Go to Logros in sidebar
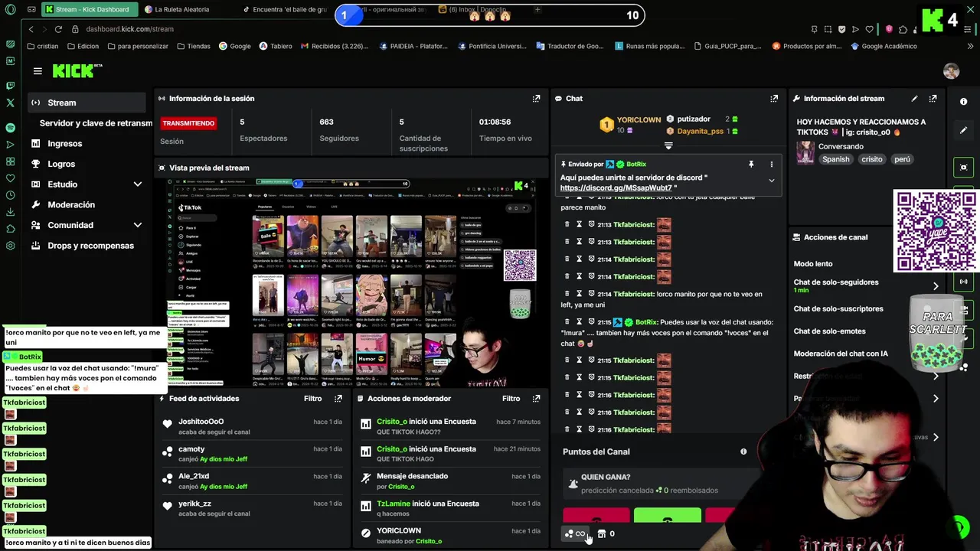 pos(61,164)
